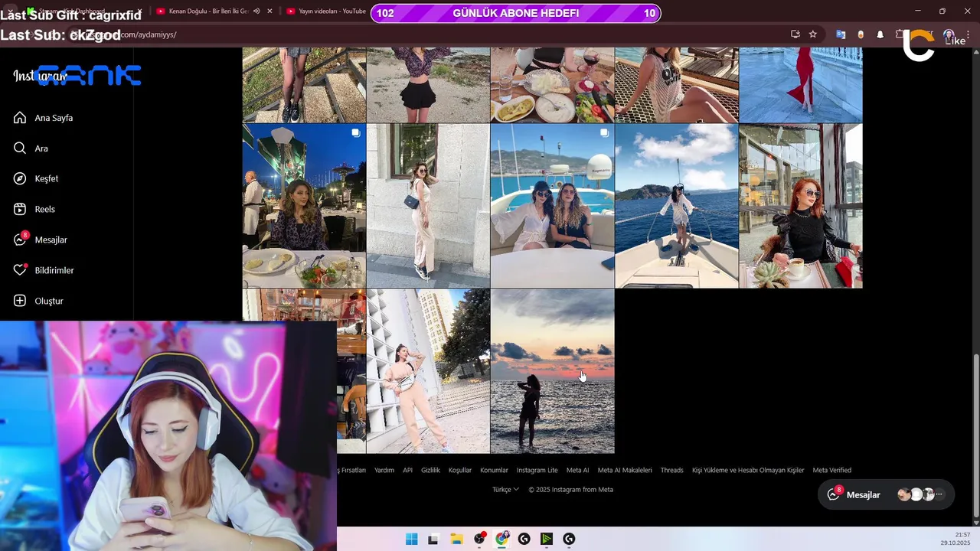Viewport: 980px width, 551px height.
Task: Open File Explorer from taskbar
Action: point(456,539)
